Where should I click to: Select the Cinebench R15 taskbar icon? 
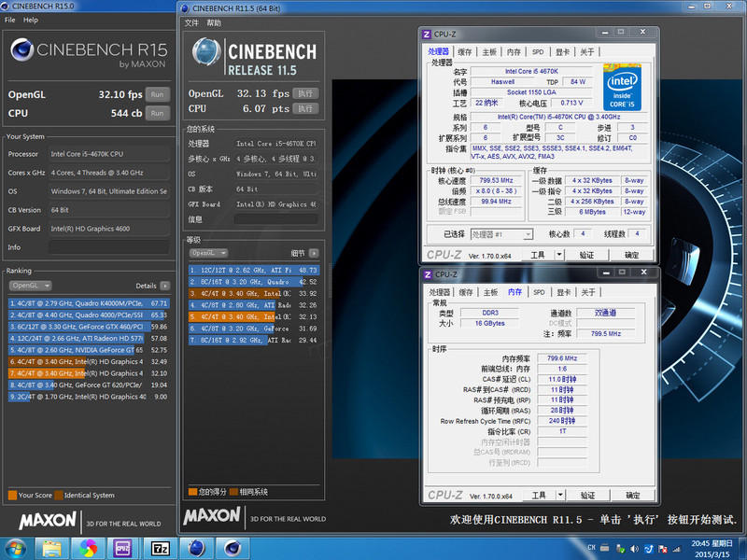tap(233, 547)
